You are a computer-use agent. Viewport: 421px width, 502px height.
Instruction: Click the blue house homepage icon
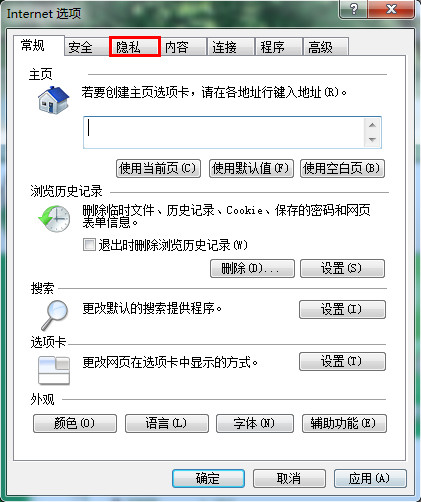53,99
